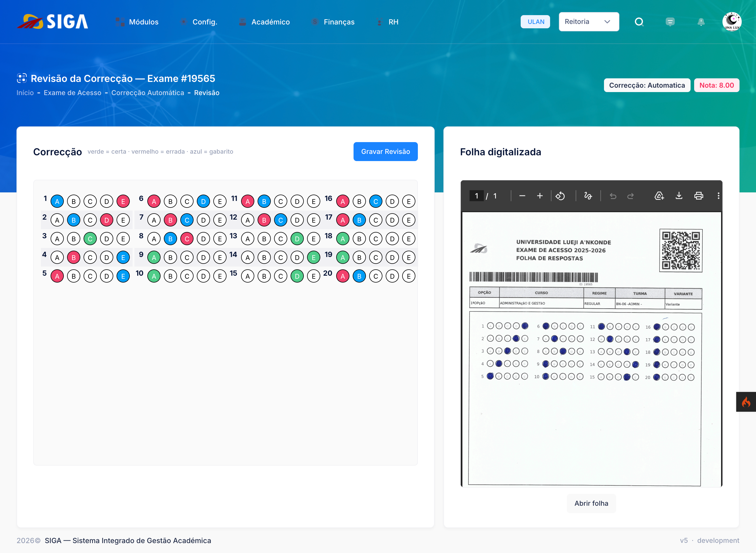Click the Abrir folha button
The width and height of the screenshot is (756, 553).
point(591,504)
